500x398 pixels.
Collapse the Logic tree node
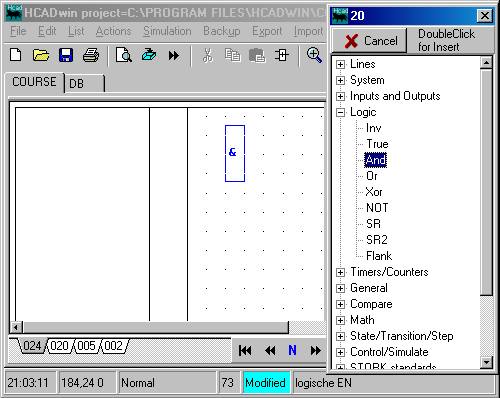pyautogui.click(x=340, y=112)
